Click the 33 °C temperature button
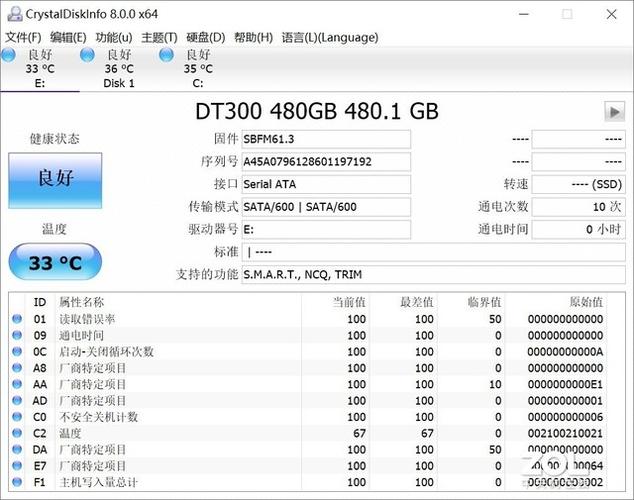 [x=55, y=263]
